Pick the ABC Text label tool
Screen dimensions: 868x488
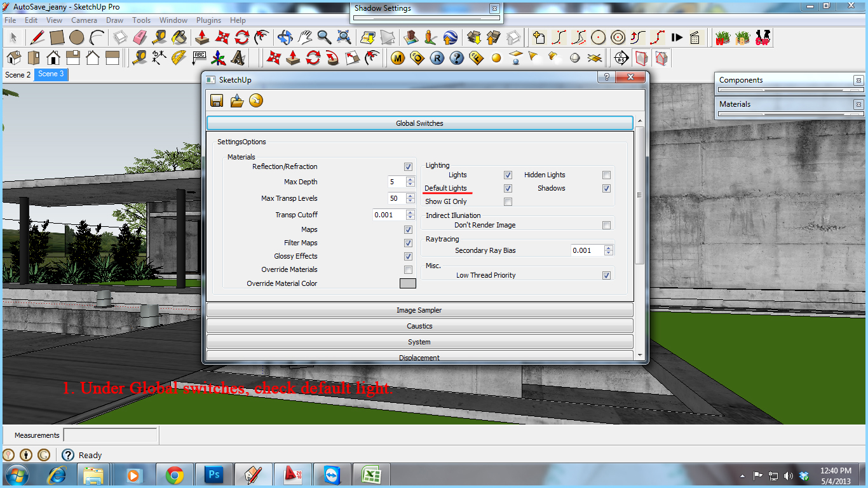[199, 58]
